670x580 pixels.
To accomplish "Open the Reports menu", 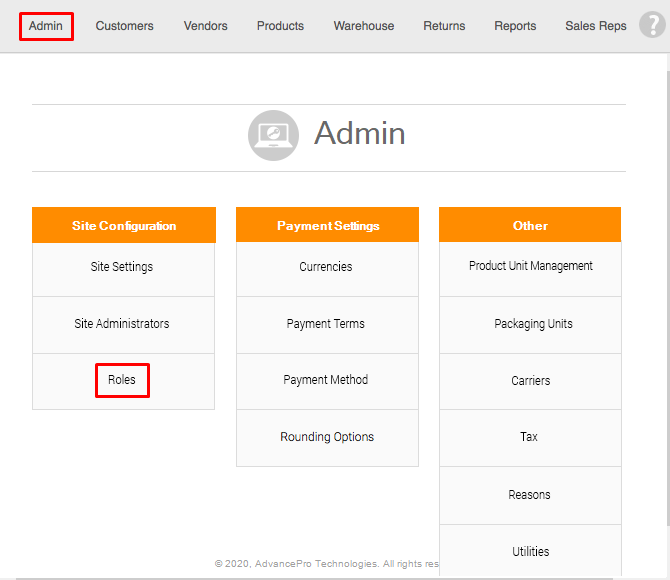I will click(x=515, y=26).
